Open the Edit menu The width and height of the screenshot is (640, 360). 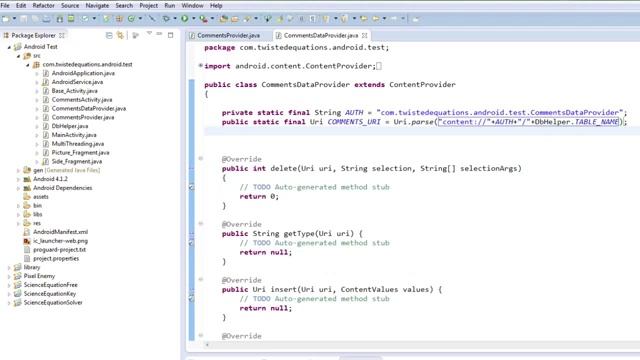(21, 6)
